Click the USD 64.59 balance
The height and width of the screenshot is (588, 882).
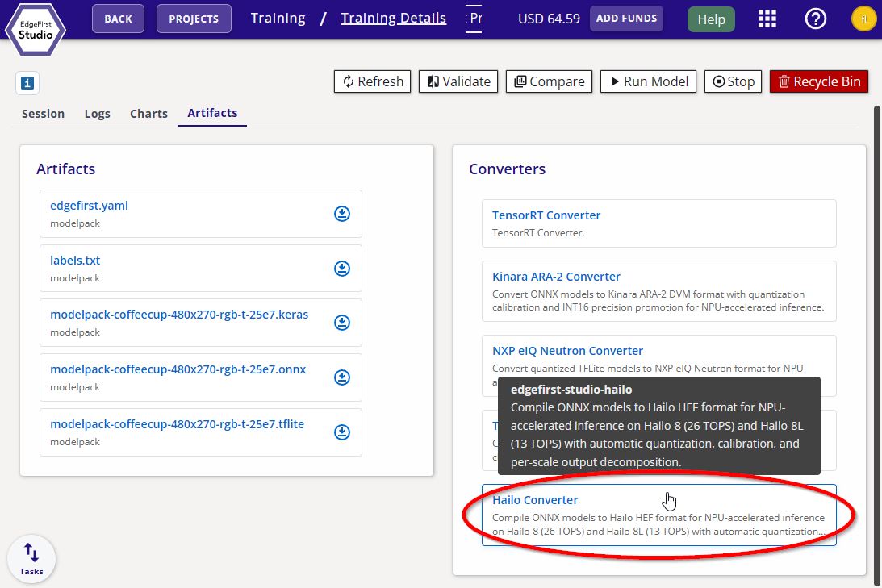pyautogui.click(x=549, y=19)
